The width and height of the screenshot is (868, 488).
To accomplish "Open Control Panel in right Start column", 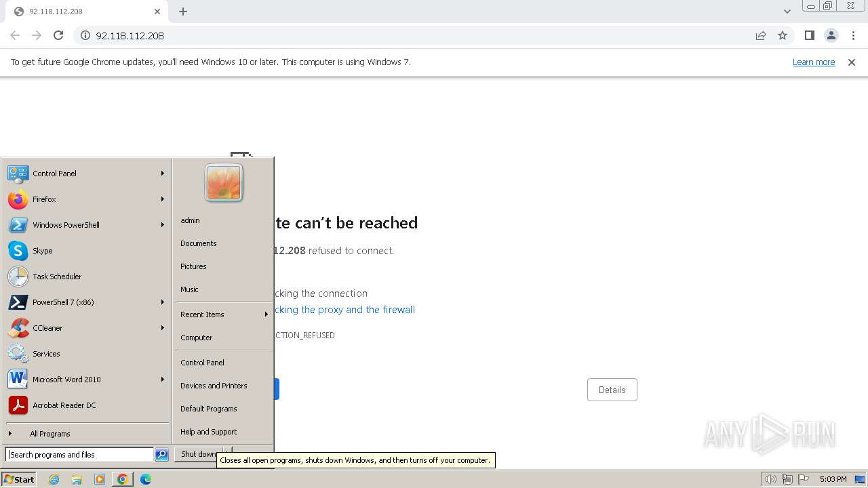I will [224, 363].
